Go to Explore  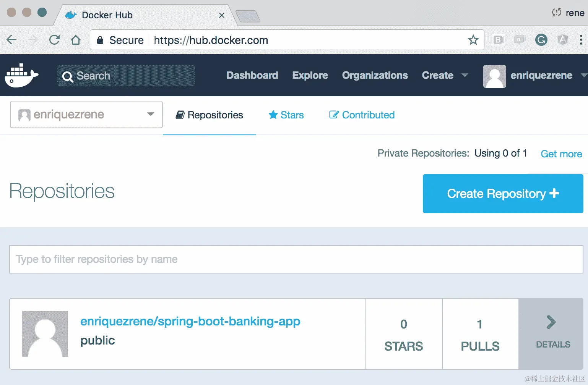pos(310,75)
